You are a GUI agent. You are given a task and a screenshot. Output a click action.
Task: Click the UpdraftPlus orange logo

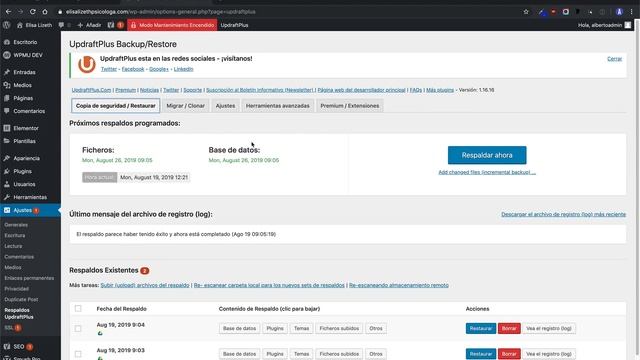pos(87,64)
